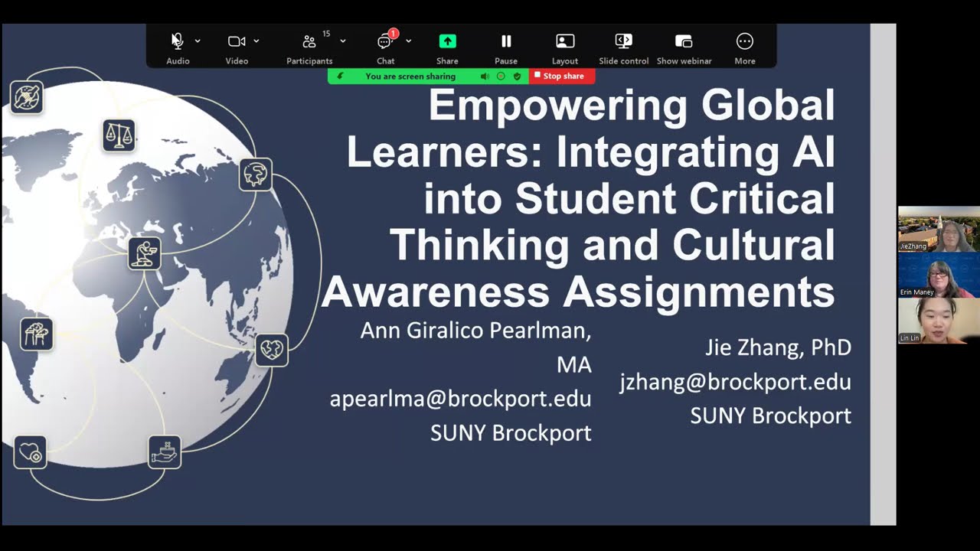The image size is (980, 551).
Task: Click the 'Jie Zhang, PhD' name text
Action: pyautogui.click(x=779, y=347)
